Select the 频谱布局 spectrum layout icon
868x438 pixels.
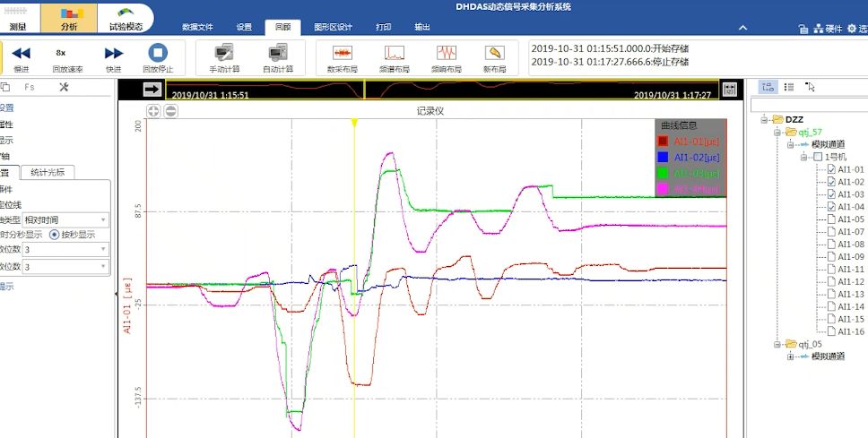[395, 53]
